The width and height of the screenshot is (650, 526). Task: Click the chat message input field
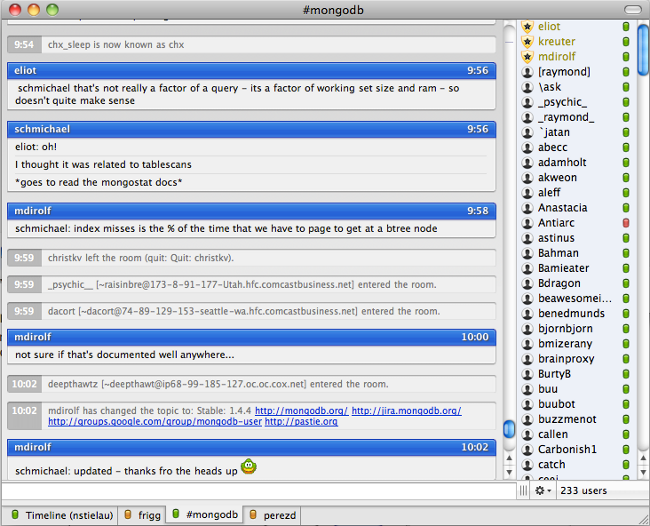click(x=258, y=491)
